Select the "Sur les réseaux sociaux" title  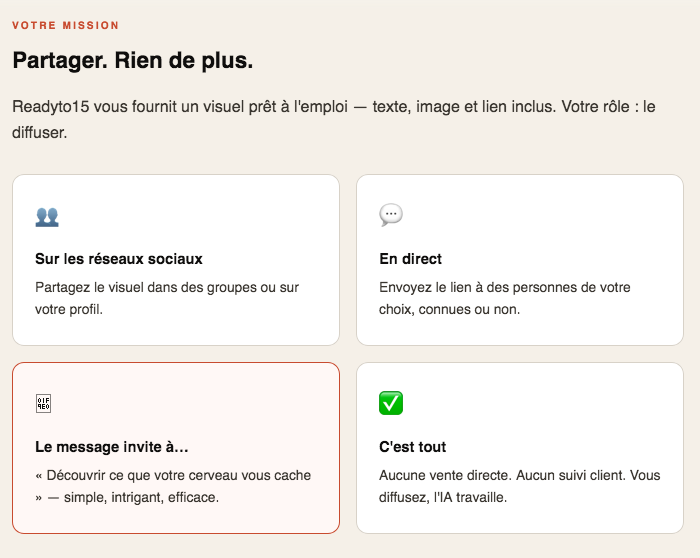click(119, 259)
